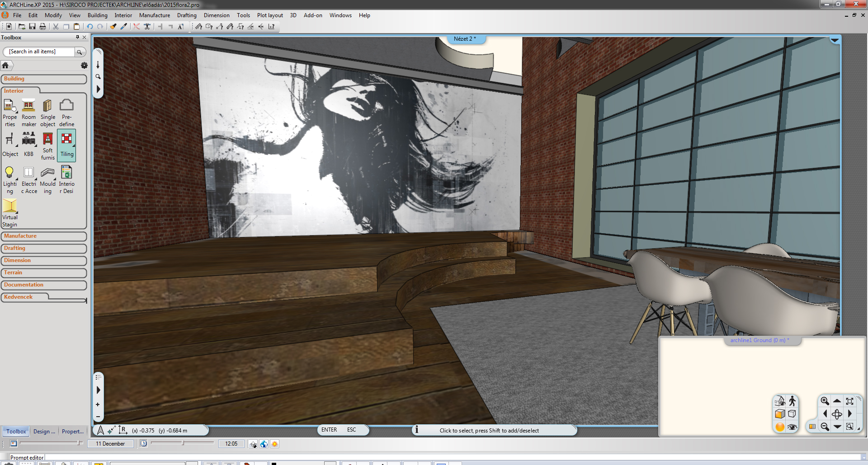
Task: Choose the Object tool in toolbox
Action: [x=10, y=145]
